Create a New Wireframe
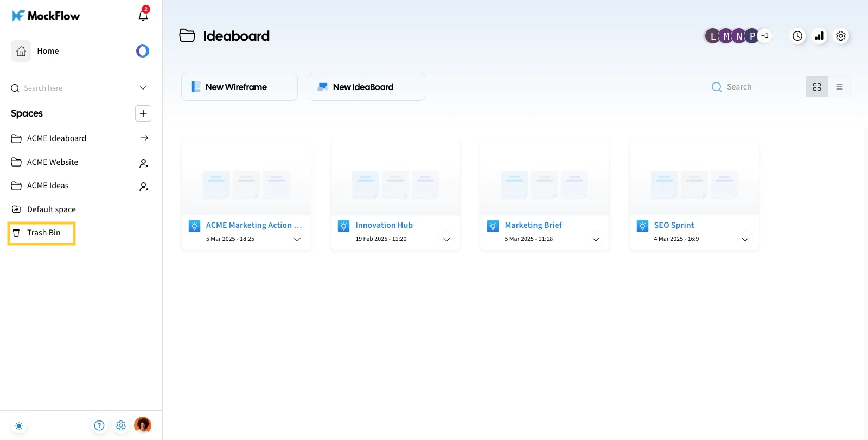Image resolution: width=868 pixels, height=440 pixels. click(239, 87)
